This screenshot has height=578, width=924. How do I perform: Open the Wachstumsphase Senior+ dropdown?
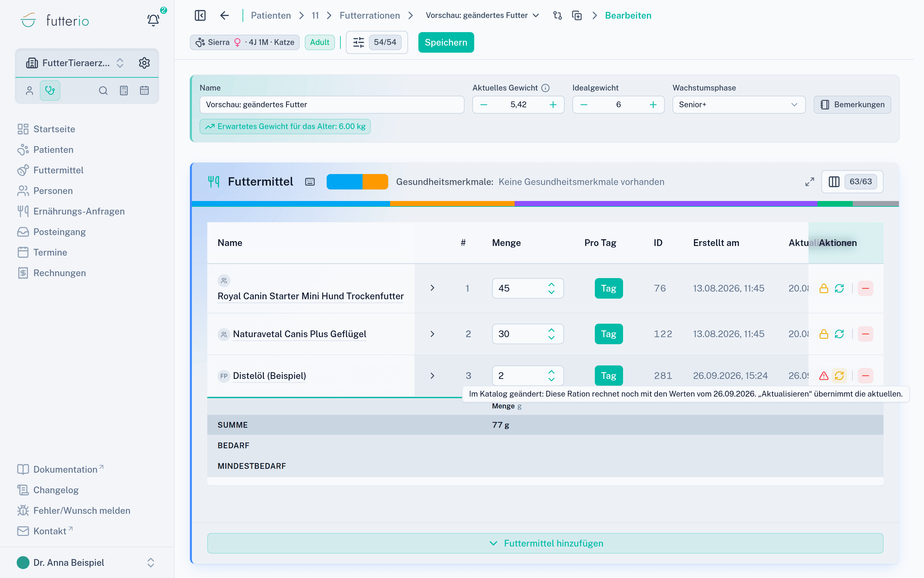point(739,104)
